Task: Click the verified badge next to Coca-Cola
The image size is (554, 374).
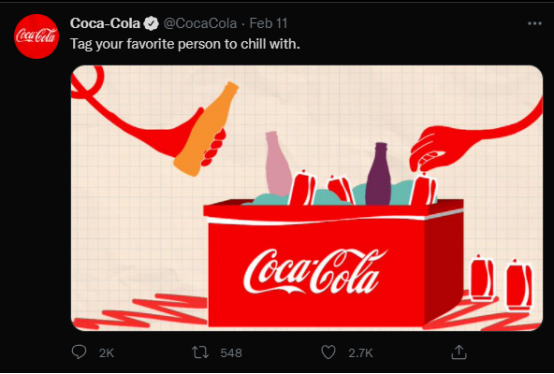Action: (152, 24)
